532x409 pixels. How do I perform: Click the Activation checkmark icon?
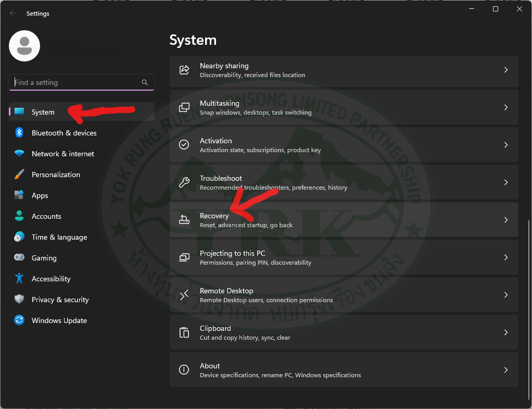184,145
